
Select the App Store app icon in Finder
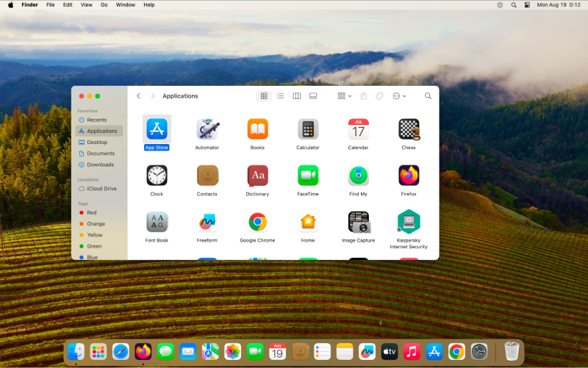click(157, 129)
